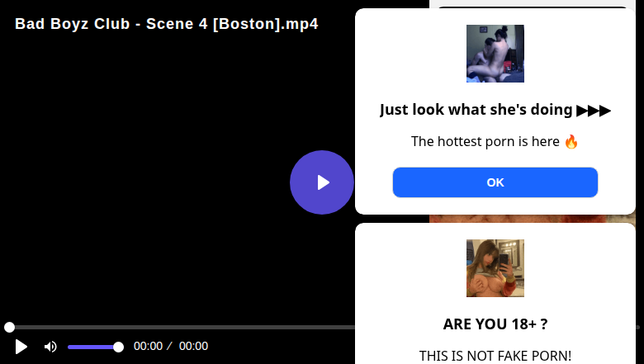Click the 'THIS IS NOT FAKE PORN!' text
Screen dimensions: 644x364
coord(495,356)
